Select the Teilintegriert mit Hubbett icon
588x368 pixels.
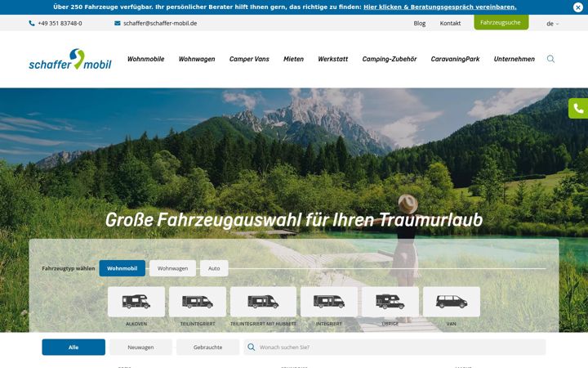tap(263, 302)
